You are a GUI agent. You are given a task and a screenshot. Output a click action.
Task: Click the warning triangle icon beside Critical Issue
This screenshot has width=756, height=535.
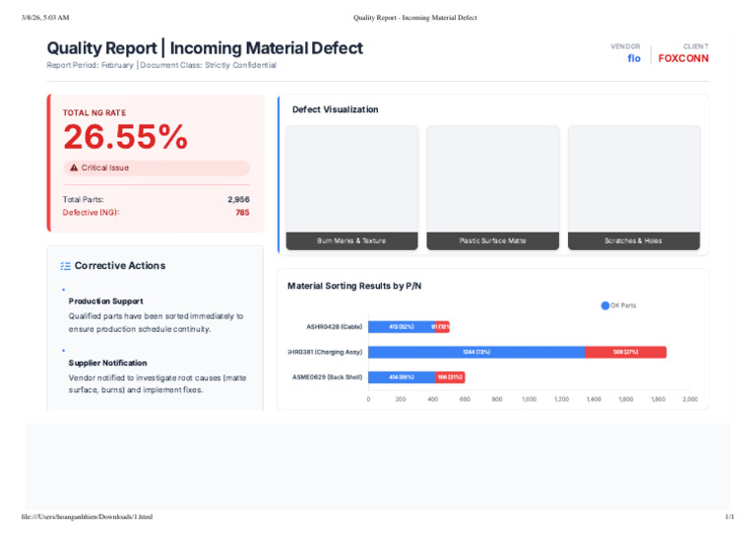74,167
